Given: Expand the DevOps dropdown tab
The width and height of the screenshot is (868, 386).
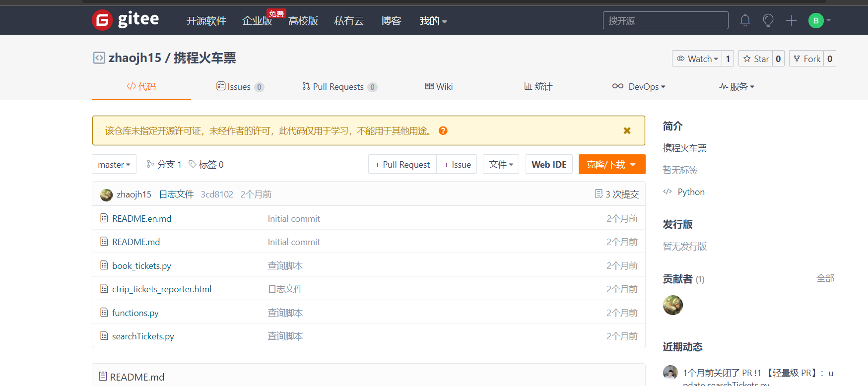Looking at the screenshot, I should 639,86.
